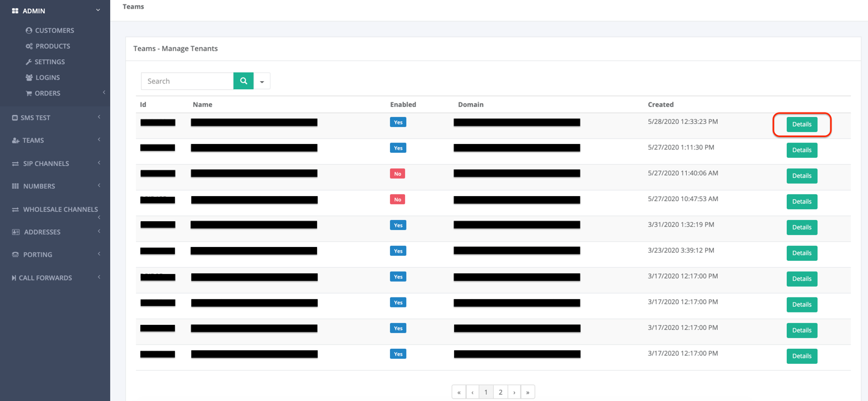Click the Logins people icon
Image resolution: width=868 pixels, height=401 pixels.
29,77
